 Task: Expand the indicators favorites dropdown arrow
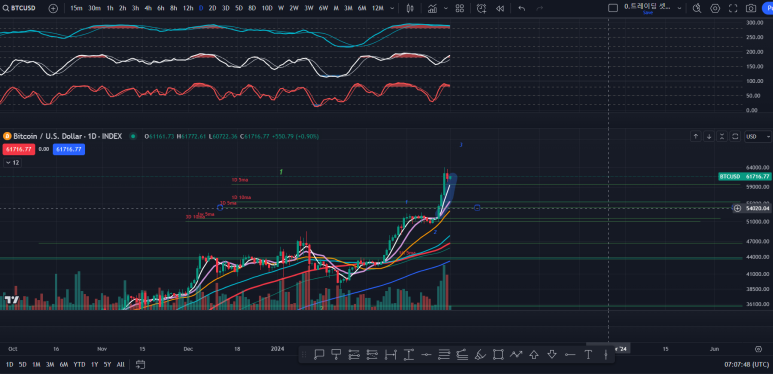[x=446, y=8]
